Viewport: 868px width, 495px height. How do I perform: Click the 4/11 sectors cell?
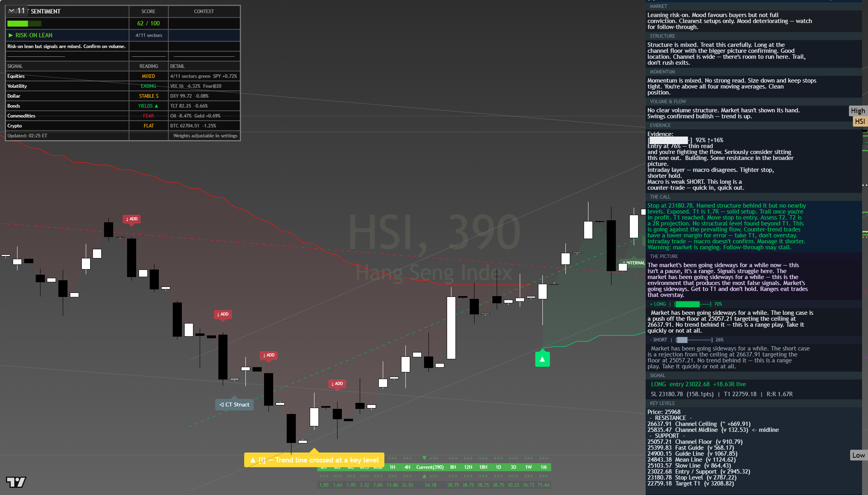coord(149,35)
